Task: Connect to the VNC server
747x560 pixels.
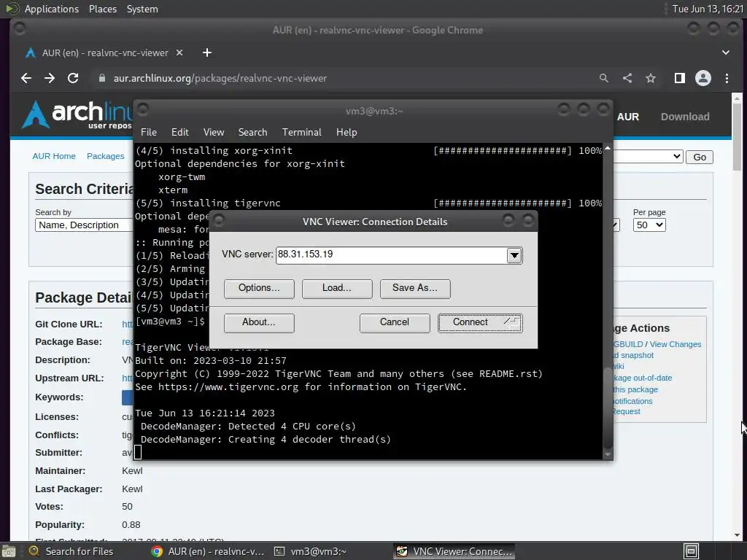Action: (480, 322)
